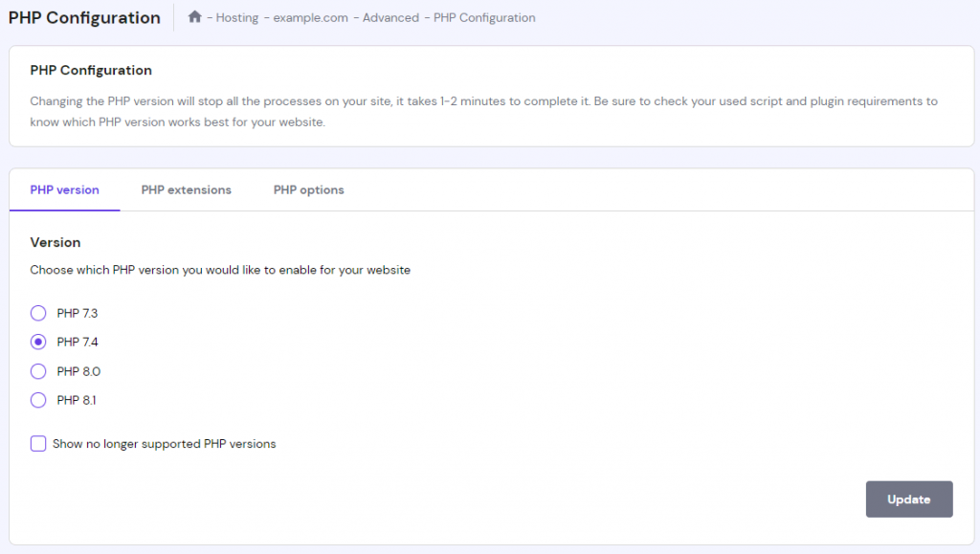The height and width of the screenshot is (554, 980).
Task: Click the Show no longer supported PHP versions label
Action: (x=165, y=444)
